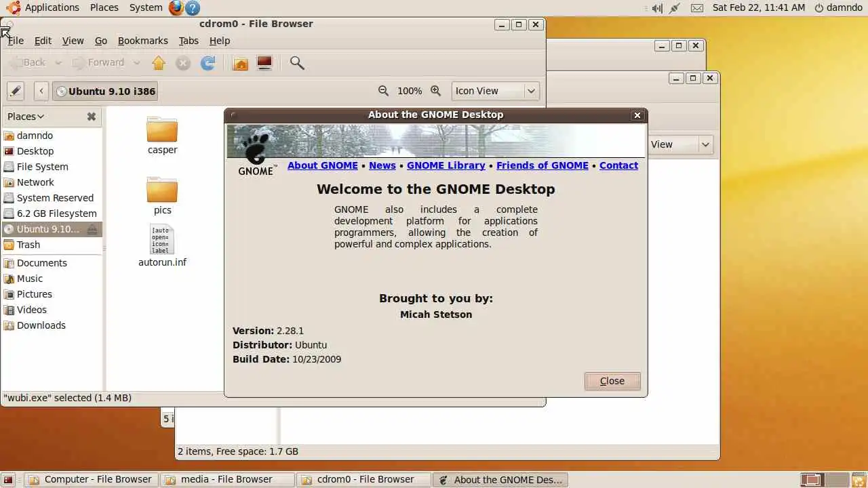
Task: Open the Computer toolbar icon
Action: pyautogui.click(x=264, y=63)
